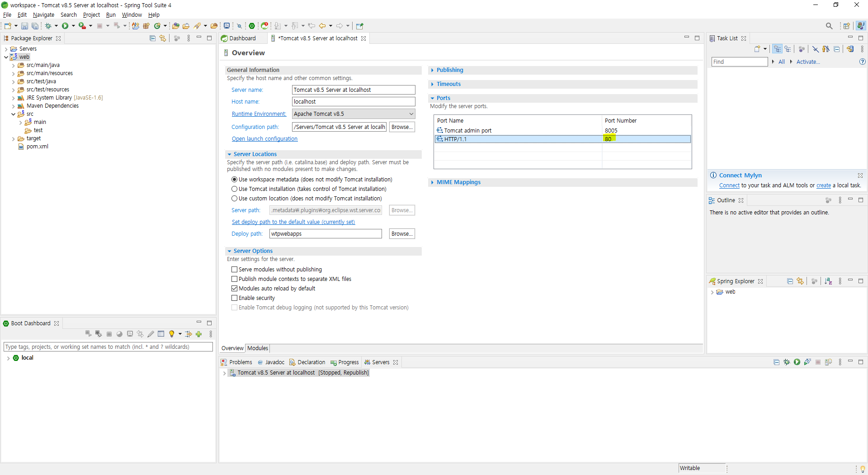Open the Runtime Environment dropdown
The height and width of the screenshot is (475, 868).
(354, 114)
